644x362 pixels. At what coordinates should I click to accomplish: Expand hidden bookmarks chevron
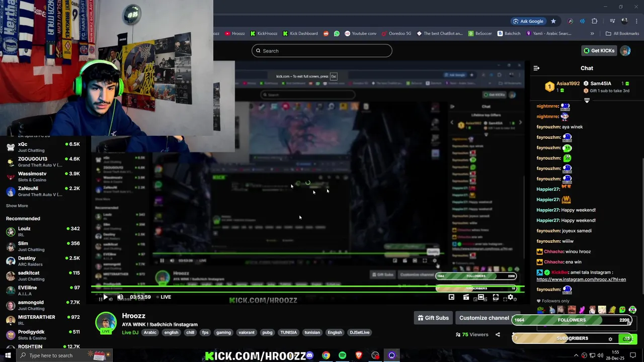click(592, 34)
